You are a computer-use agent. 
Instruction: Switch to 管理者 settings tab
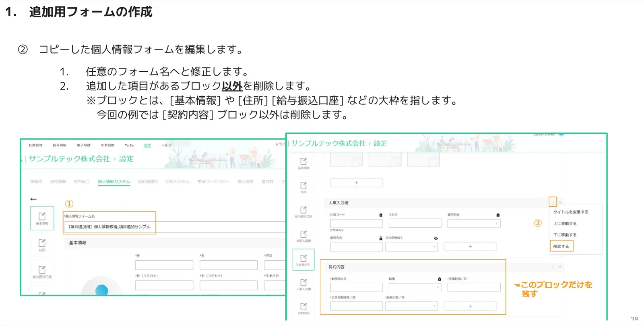[x=267, y=182]
